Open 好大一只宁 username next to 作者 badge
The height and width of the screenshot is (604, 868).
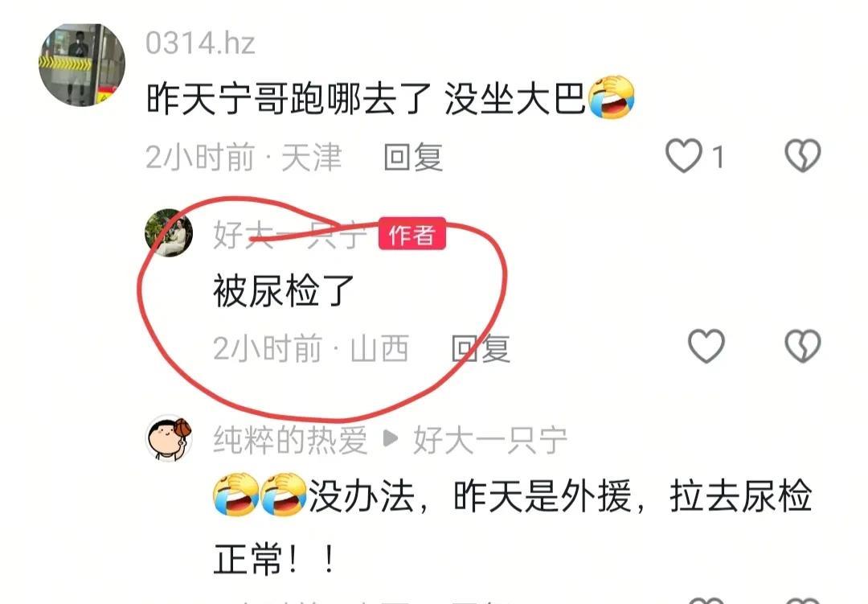point(291,235)
